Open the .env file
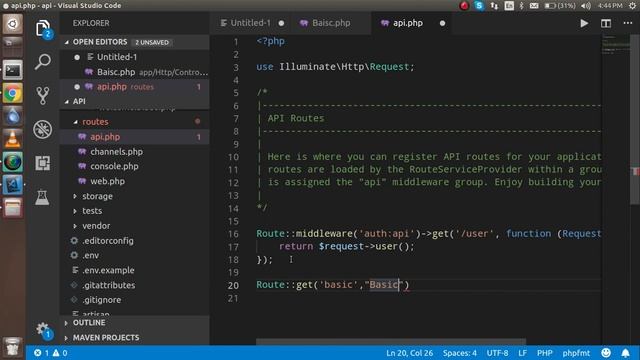 [x=91, y=256]
